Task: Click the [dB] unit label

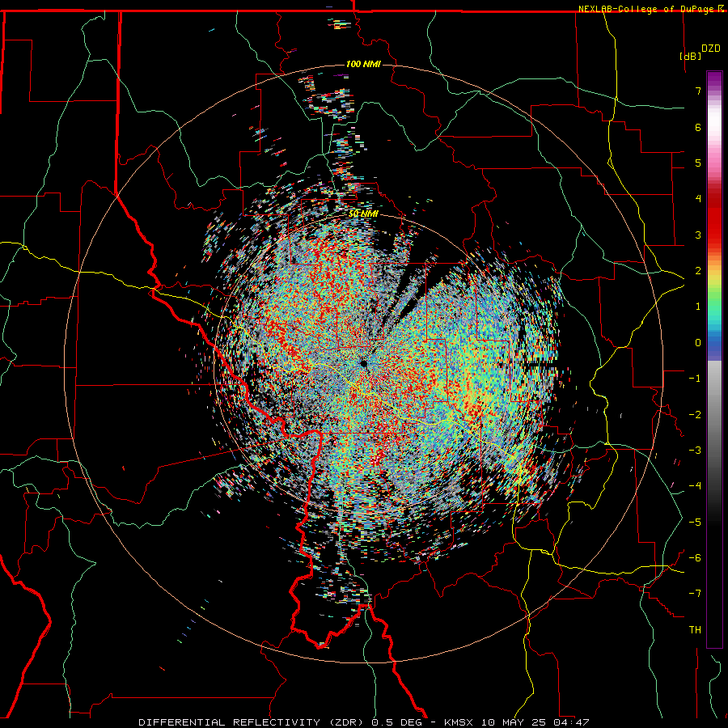Action: click(x=691, y=56)
